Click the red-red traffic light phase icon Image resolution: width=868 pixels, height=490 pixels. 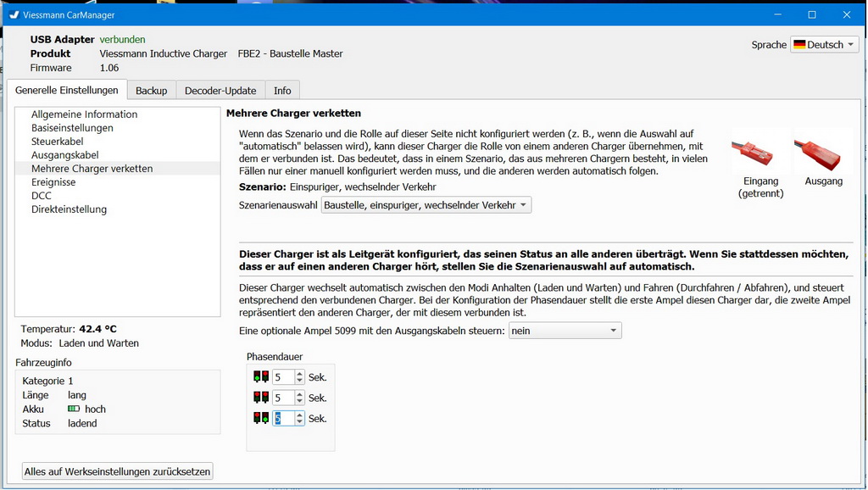261,398
